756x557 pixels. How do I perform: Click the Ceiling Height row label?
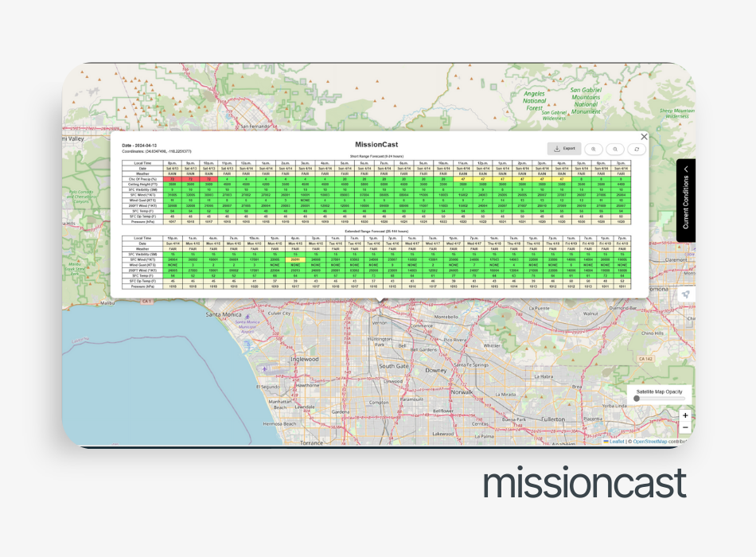point(142,185)
